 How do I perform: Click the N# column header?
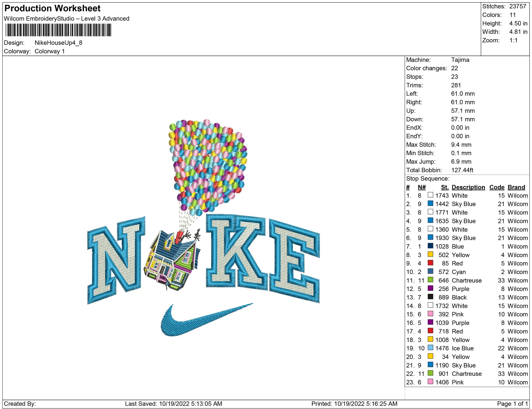point(422,187)
